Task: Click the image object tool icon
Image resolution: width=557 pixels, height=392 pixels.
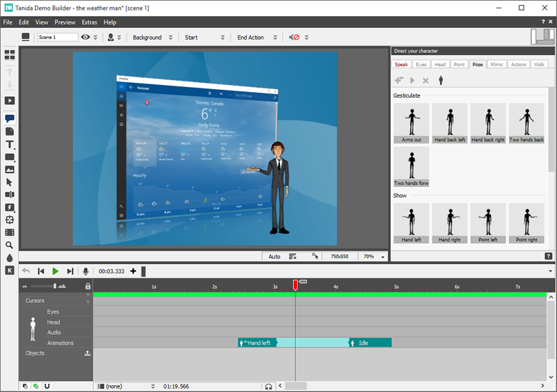Action: tap(10, 169)
